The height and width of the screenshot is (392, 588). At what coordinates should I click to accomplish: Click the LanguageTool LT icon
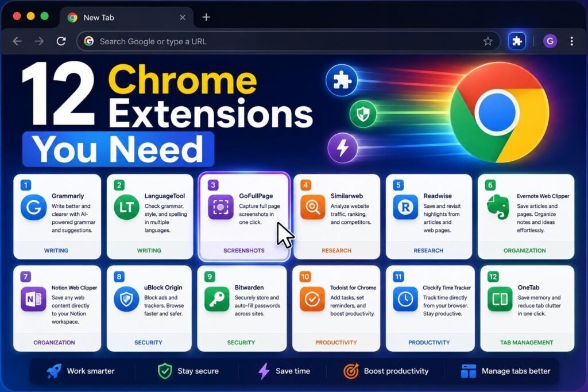click(x=126, y=207)
